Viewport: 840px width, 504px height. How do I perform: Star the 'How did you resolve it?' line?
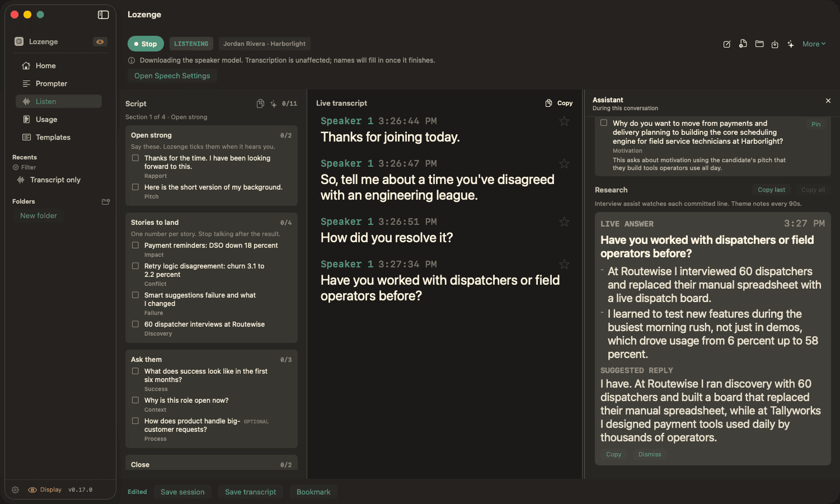click(564, 222)
